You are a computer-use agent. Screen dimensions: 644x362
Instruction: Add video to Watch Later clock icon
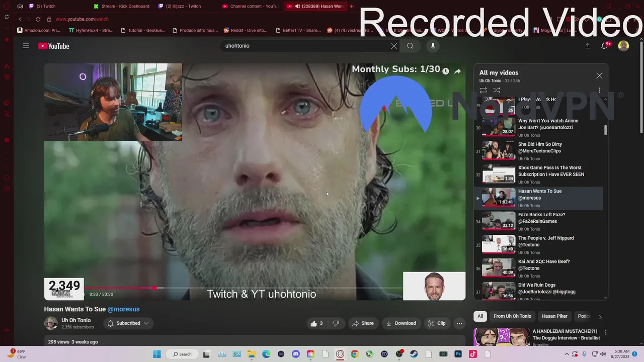tap(446, 71)
